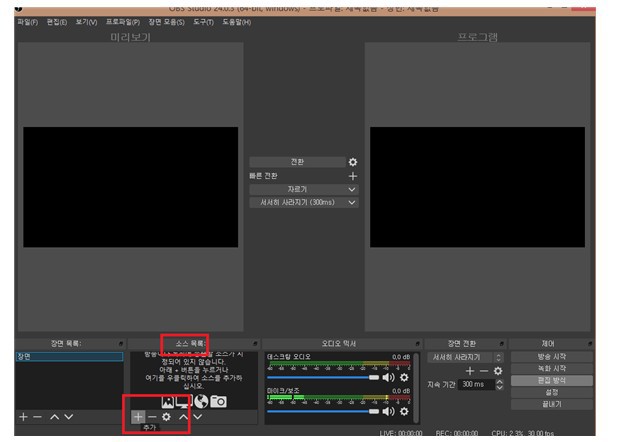Click the transition settings gear icon
Image resolution: width=620 pixels, height=442 pixels.
pos(352,162)
